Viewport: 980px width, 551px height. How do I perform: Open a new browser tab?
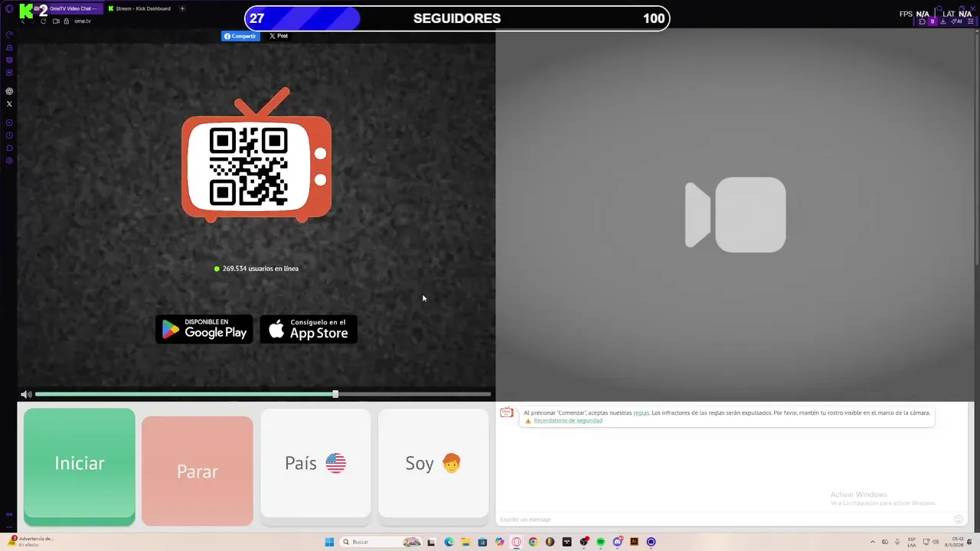pyautogui.click(x=182, y=8)
